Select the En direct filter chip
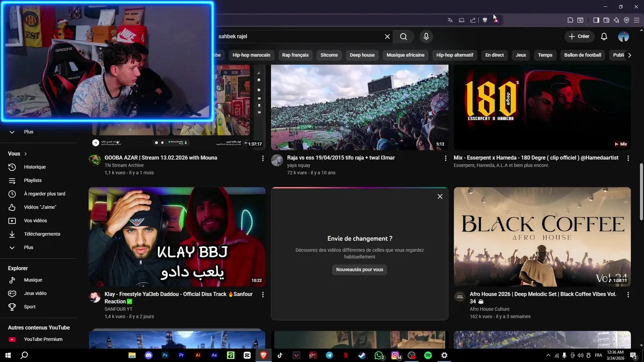 pos(495,55)
